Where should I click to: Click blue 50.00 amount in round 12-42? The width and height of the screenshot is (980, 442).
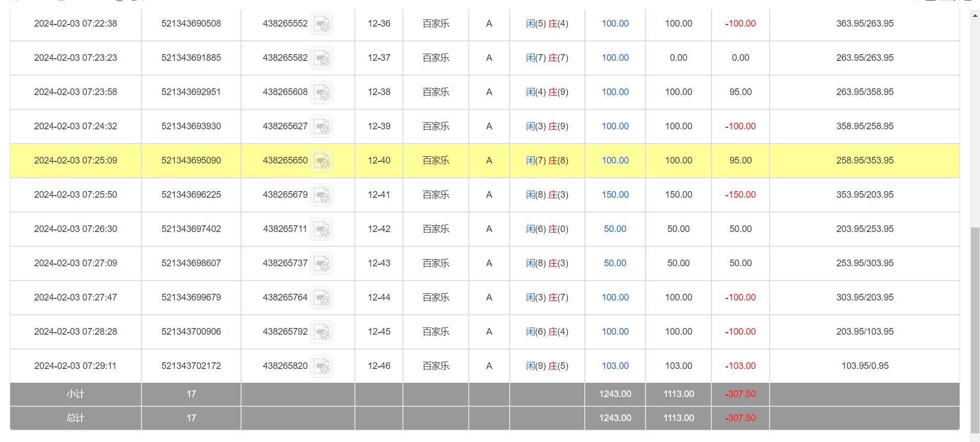coord(615,229)
